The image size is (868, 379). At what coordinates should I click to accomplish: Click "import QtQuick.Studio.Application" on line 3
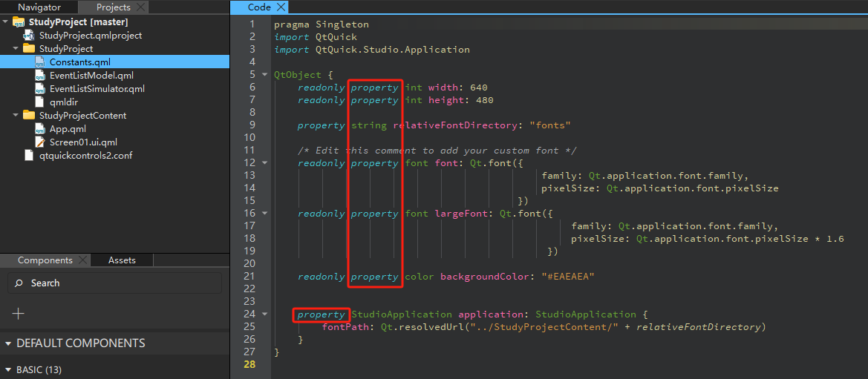[x=372, y=50]
